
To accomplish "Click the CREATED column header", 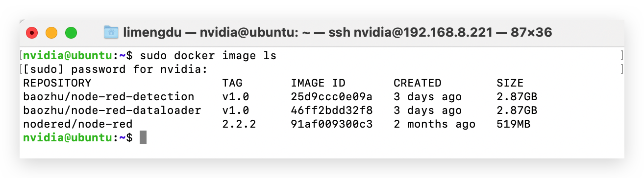I will [x=418, y=83].
